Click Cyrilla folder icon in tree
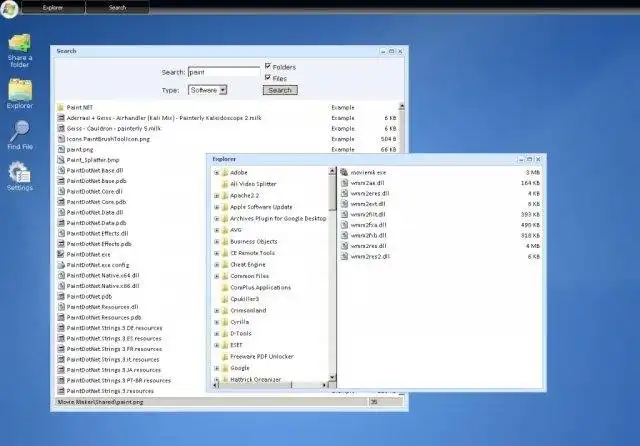Image resolution: width=640 pixels, height=446 pixels. point(224,322)
